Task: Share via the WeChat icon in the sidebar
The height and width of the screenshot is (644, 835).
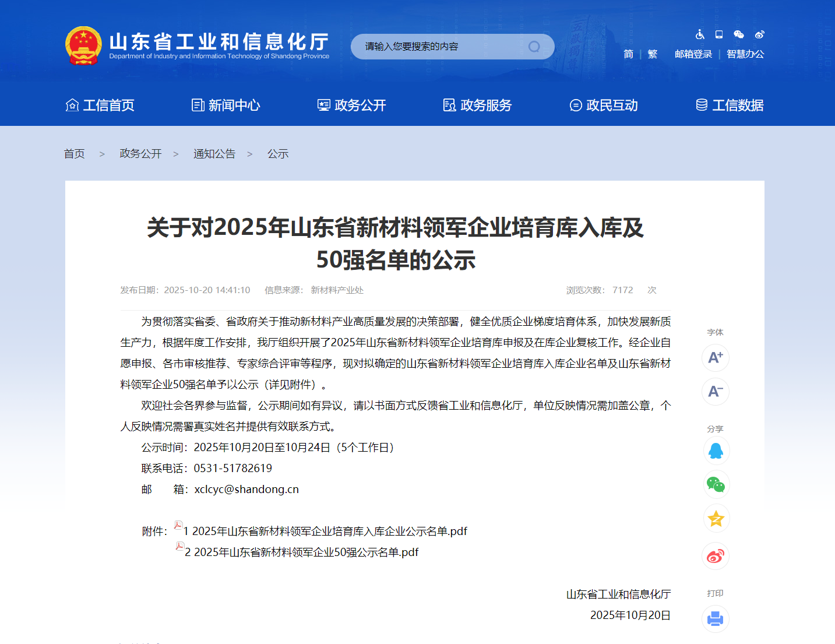Action: [x=716, y=484]
